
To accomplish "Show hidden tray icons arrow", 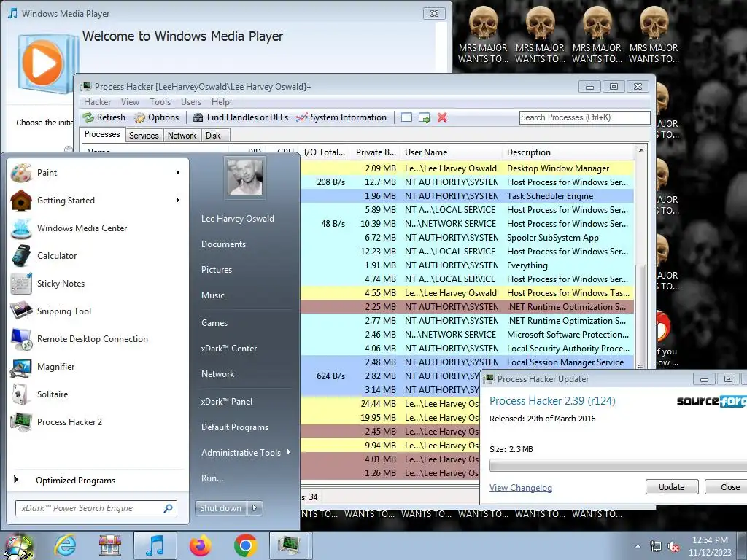I will point(638,547).
